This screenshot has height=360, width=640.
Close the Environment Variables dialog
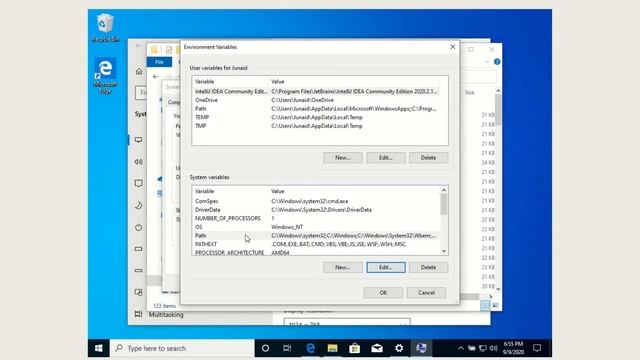tap(452, 47)
